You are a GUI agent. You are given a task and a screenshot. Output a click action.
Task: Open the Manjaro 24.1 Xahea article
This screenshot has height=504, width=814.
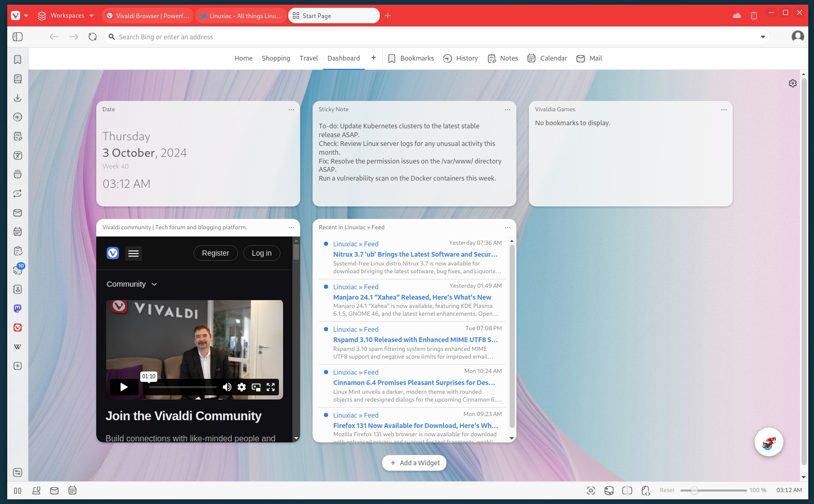click(412, 298)
